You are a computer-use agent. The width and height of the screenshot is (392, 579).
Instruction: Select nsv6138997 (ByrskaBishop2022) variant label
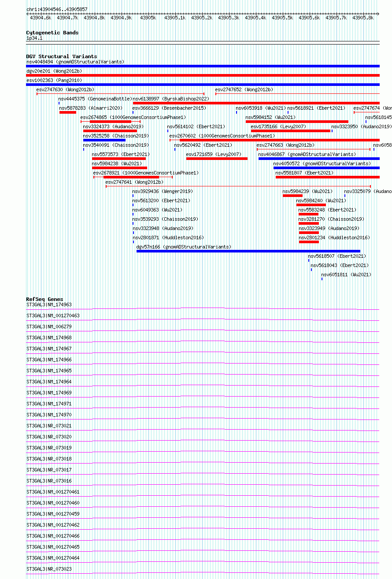[x=171, y=99]
